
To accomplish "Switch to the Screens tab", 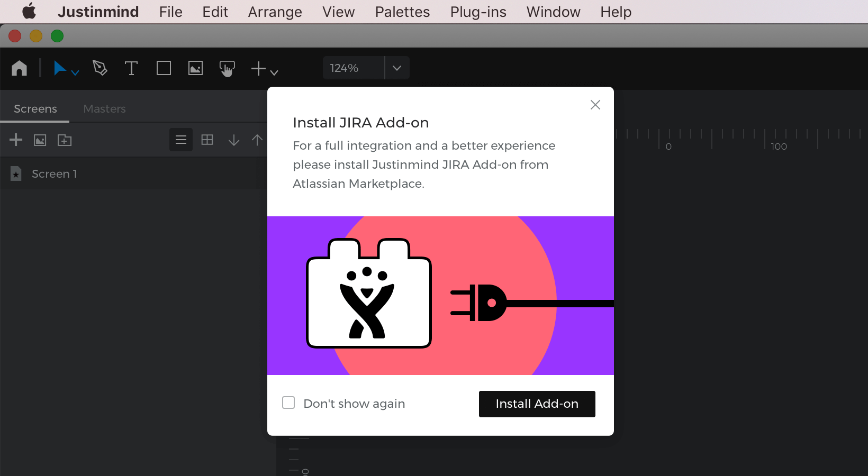I will pos(35,108).
